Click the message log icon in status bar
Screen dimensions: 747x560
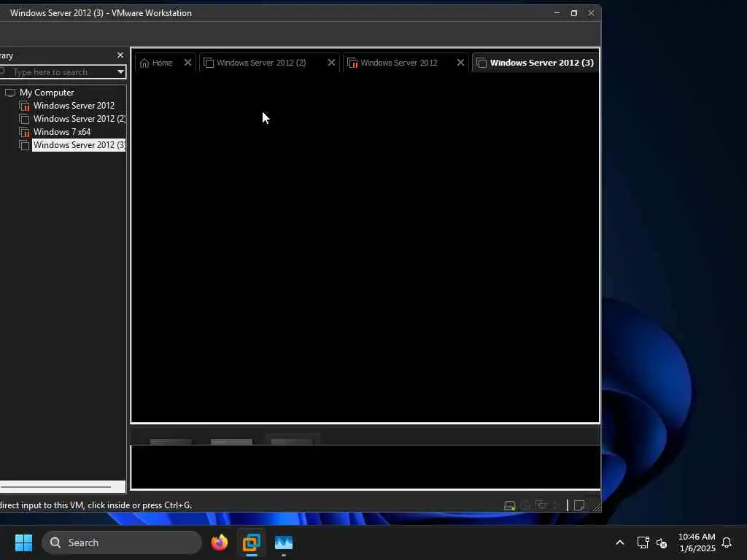pos(579,505)
